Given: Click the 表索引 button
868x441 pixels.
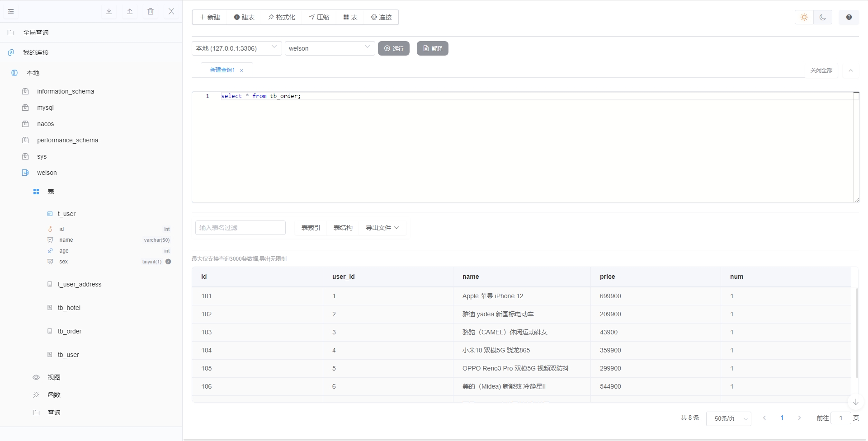Looking at the screenshot, I should click(x=311, y=228).
